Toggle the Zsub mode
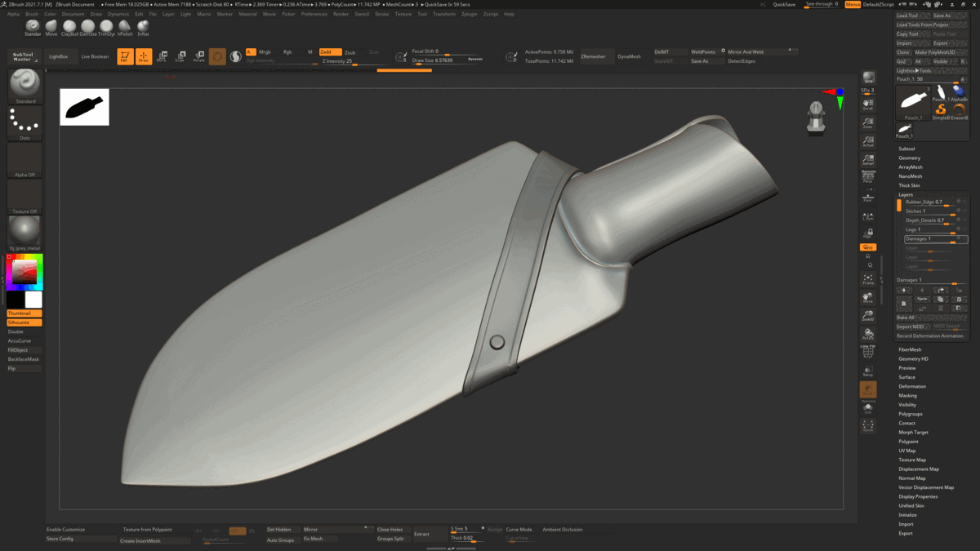The height and width of the screenshot is (551, 980). point(350,52)
